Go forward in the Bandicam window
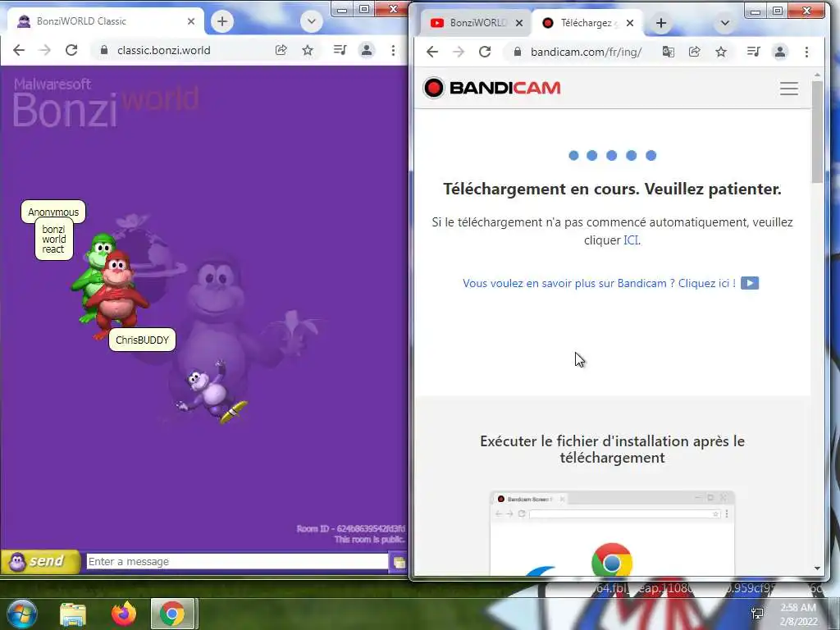Viewport: 840px width, 630px height. (x=459, y=52)
